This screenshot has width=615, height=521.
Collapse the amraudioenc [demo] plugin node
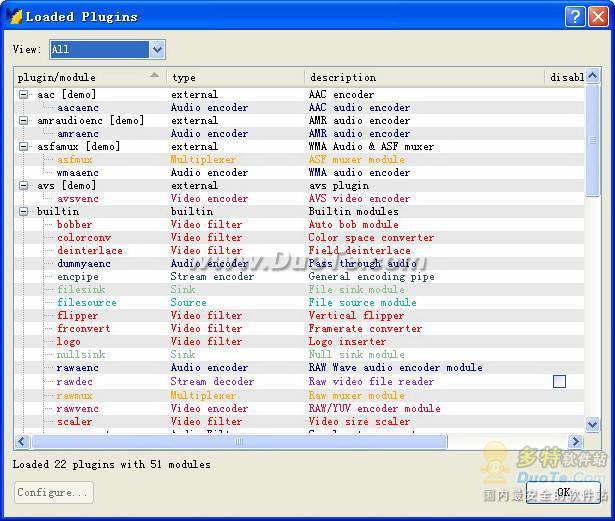coord(24,120)
